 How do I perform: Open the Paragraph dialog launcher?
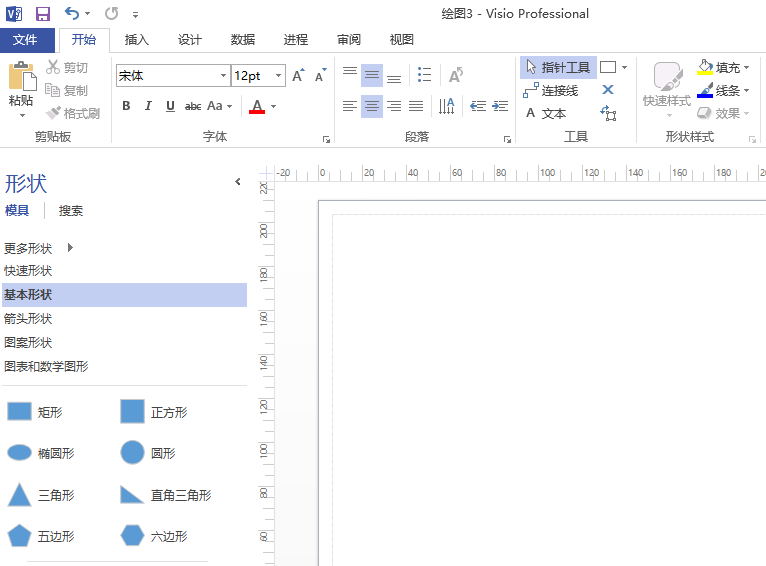(507, 140)
